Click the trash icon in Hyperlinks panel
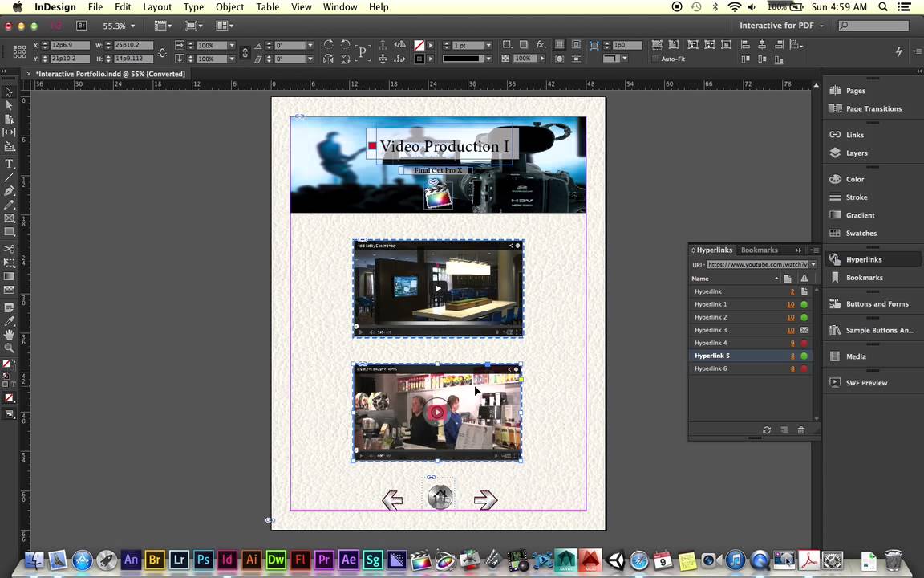The height and width of the screenshot is (578, 924). 800,430
